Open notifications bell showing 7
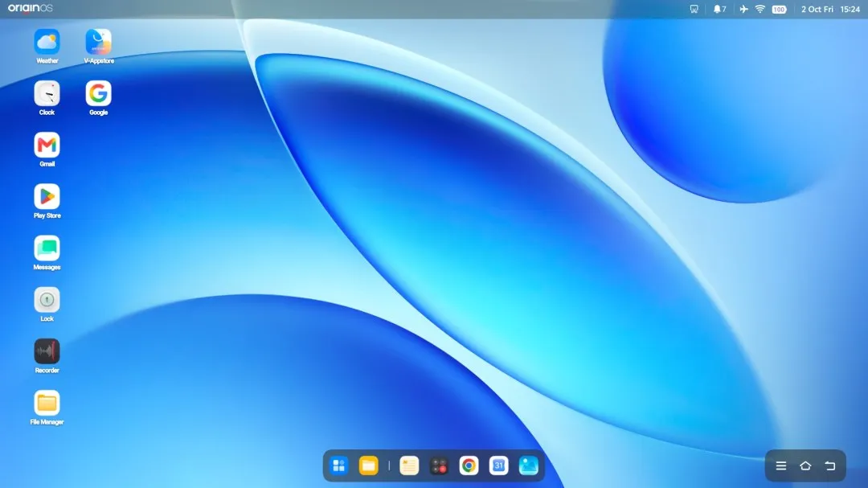The image size is (868, 488). click(x=719, y=9)
